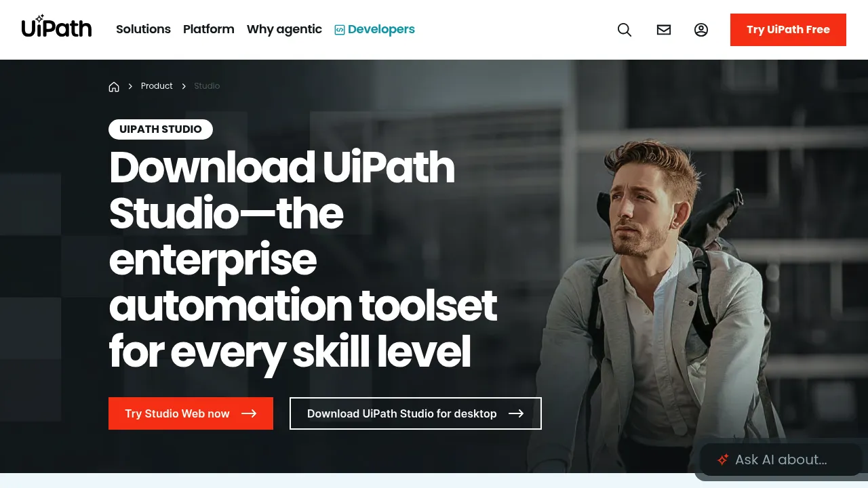Click the Ask AI about input
The height and width of the screenshot is (488, 868).
pyautogui.click(x=781, y=460)
